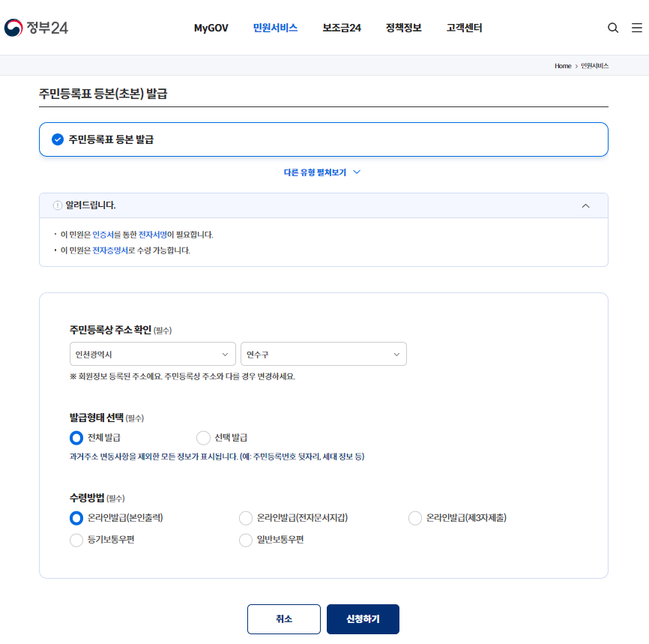649x644 pixels.
Task: Click the 신청하기 button
Action: click(x=363, y=619)
